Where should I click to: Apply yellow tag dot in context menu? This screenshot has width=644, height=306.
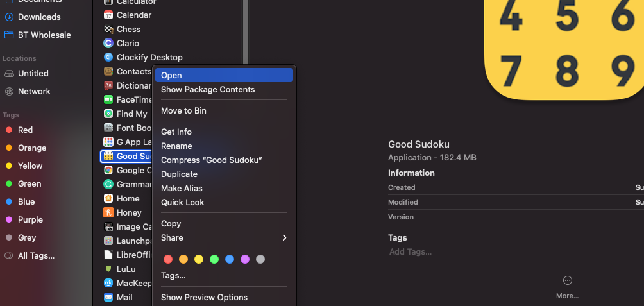click(199, 259)
